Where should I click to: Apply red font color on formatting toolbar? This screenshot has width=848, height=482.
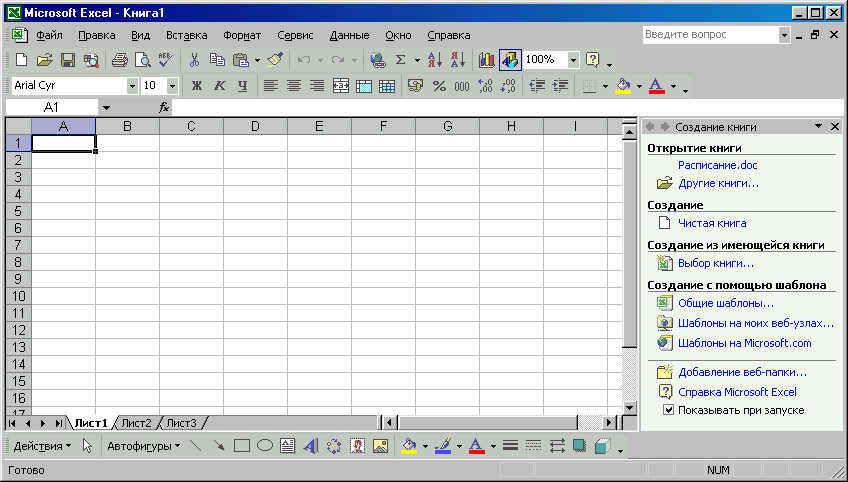pos(656,85)
